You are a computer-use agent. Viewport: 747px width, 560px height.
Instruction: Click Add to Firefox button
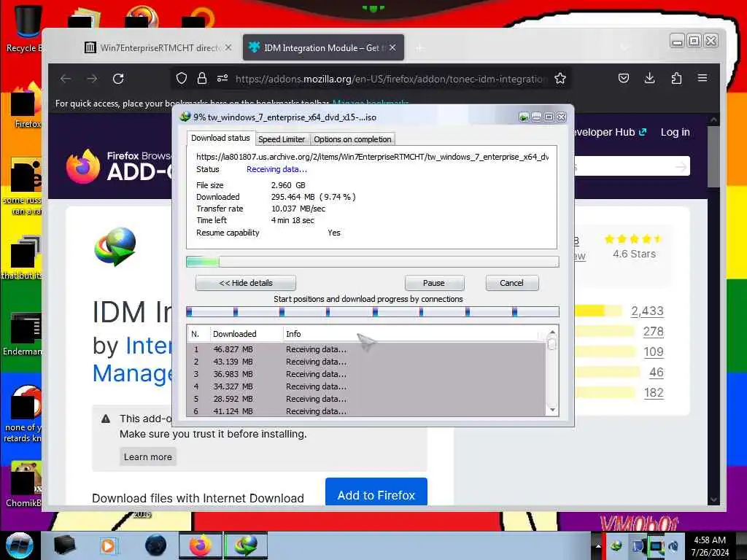pos(376,492)
